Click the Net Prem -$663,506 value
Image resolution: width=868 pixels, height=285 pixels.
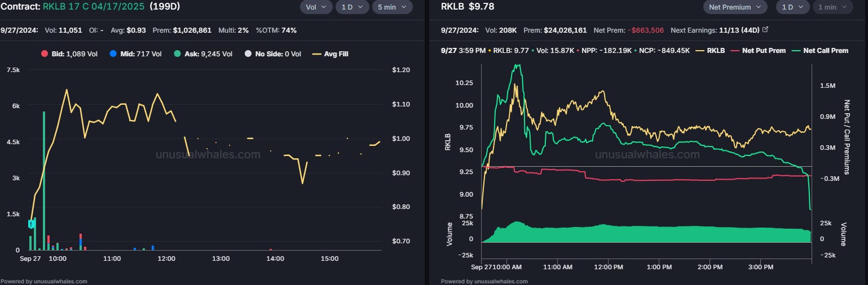click(628, 30)
